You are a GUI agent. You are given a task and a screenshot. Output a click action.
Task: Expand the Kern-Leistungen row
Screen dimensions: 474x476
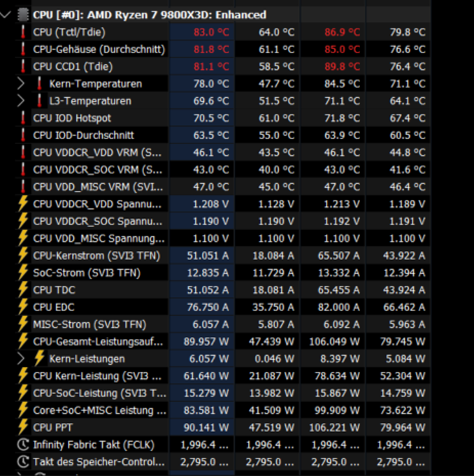pyautogui.click(x=21, y=359)
